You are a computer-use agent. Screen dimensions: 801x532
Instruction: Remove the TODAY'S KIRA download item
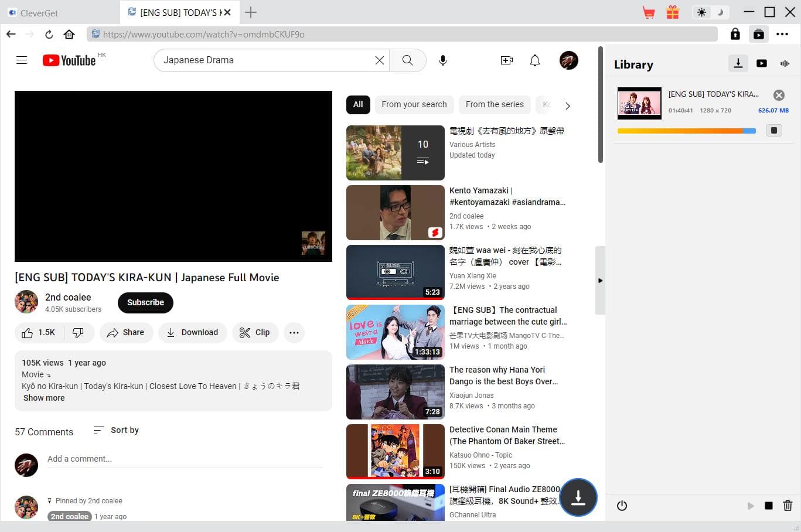click(779, 95)
